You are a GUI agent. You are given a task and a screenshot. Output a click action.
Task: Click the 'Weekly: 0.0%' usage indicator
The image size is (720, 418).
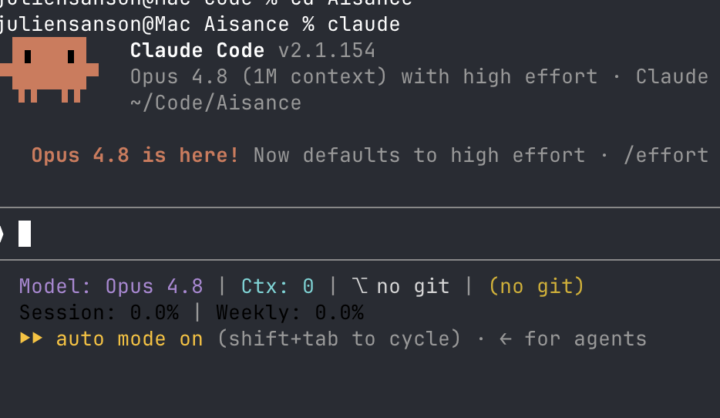click(x=290, y=312)
